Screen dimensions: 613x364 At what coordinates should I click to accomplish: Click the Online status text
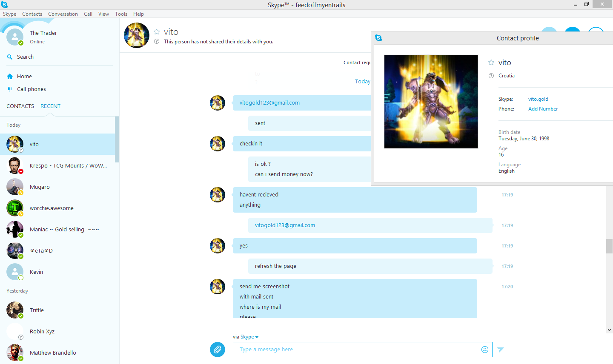tap(37, 42)
